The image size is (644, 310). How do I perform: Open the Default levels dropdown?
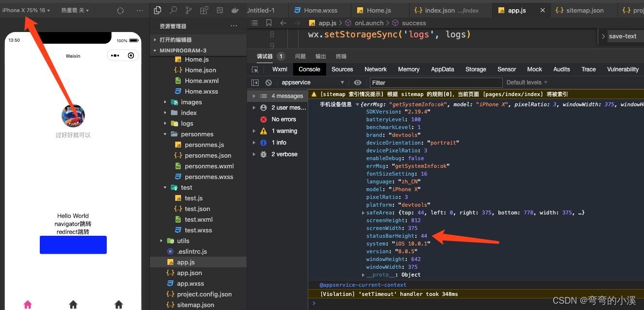point(527,82)
